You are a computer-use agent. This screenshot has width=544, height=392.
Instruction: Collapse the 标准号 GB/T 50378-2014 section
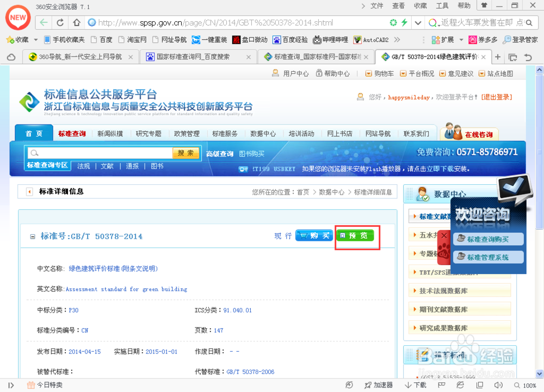pyautogui.click(x=33, y=237)
